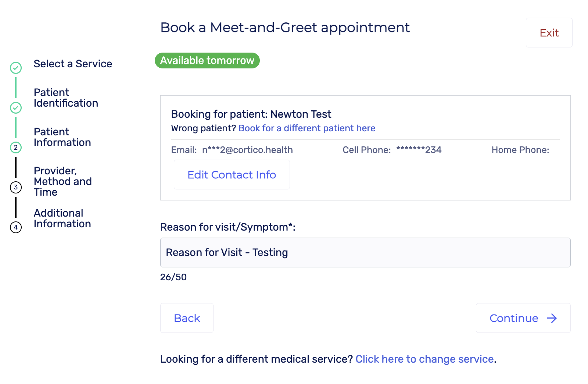Click step 4 circle icon
This screenshot has height=384, width=588.
16,227
